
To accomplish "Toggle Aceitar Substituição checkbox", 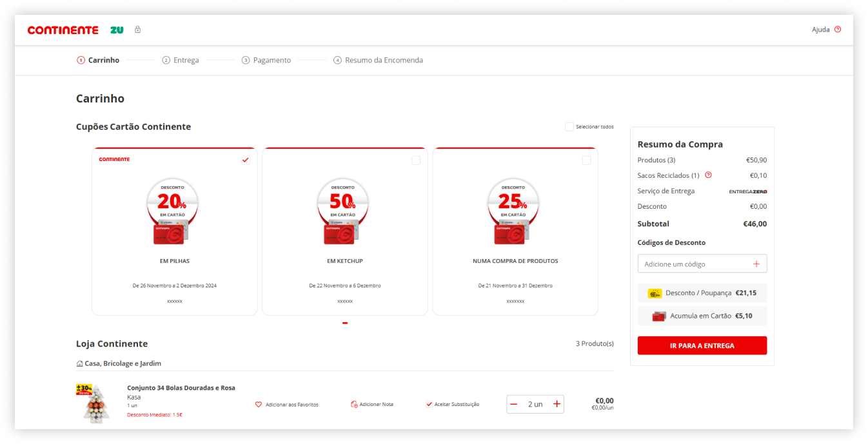I will 429,404.
